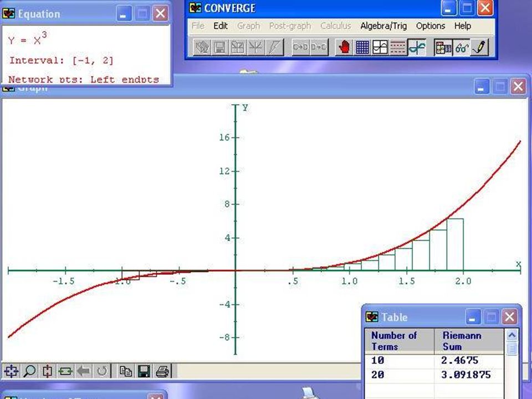Viewport: 532px width, 399px height.
Task: Open the Edit menu
Action: tap(221, 26)
